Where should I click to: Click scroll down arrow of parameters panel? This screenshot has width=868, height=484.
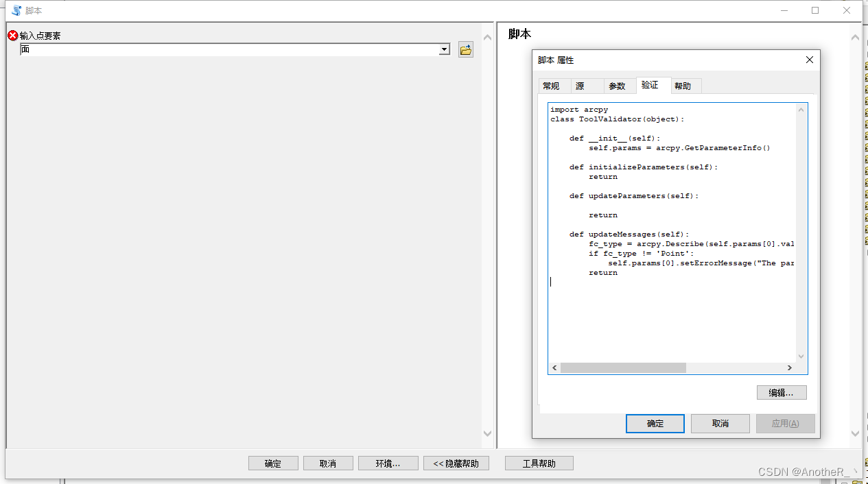488,433
